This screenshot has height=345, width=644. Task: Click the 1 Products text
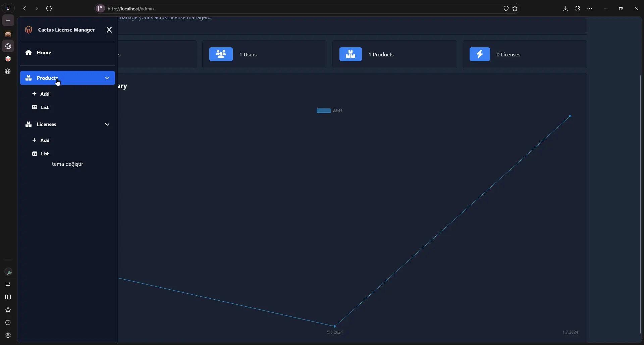click(381, 55)
